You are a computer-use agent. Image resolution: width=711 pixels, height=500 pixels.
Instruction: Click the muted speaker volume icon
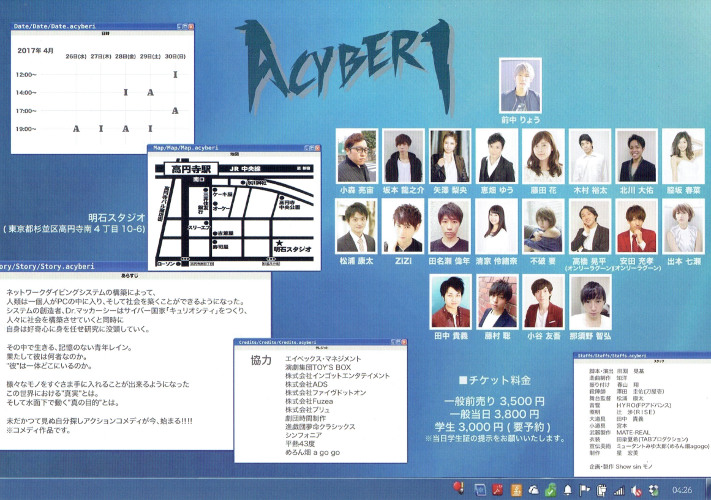(636, 490)
